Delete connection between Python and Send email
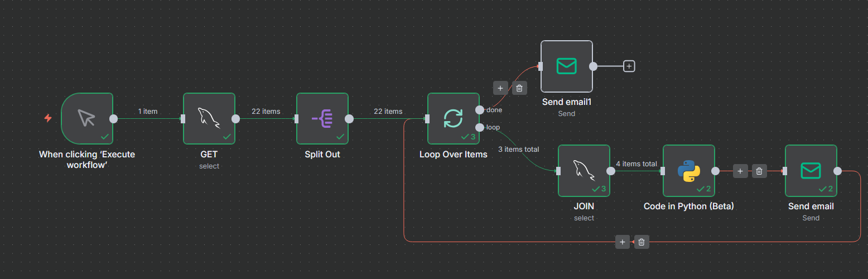Screen dimensions: 868x279 pos(759,171)
